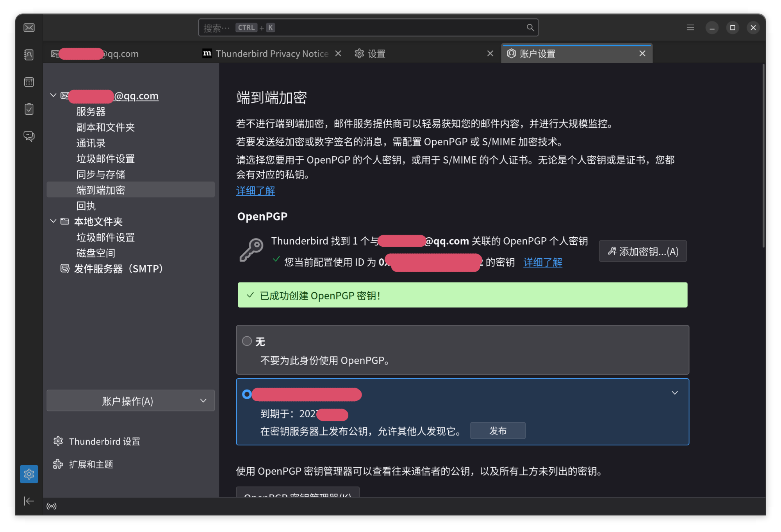Select the 无 OpenPGP radio option
Viewport: 781px width, 532px height.
[x=247, y=341]
